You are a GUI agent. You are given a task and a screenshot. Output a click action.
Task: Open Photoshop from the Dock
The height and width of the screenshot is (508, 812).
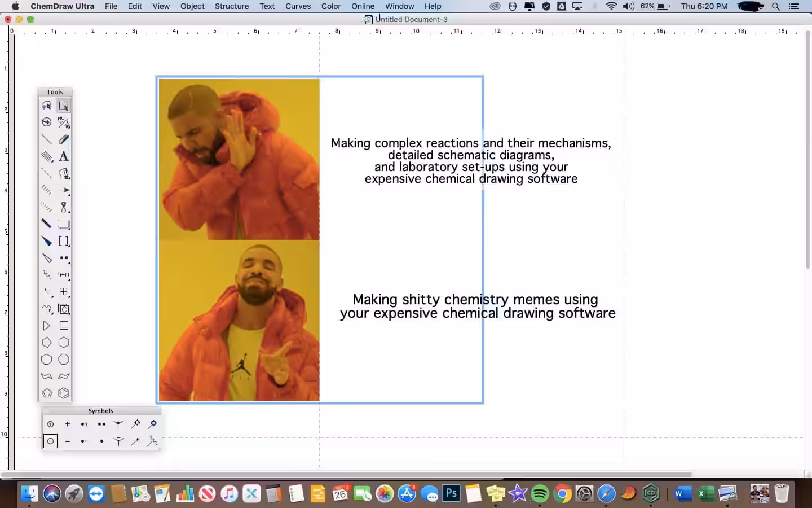[x=451, y=493]
